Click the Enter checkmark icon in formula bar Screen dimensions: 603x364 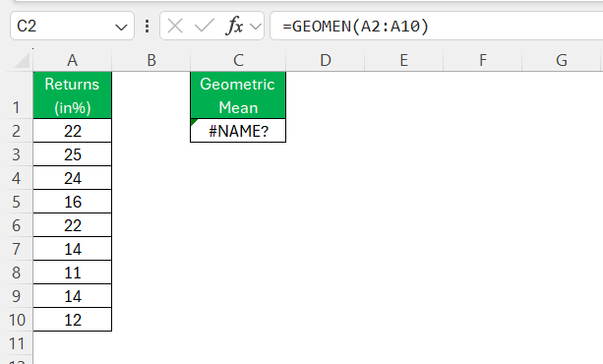[x=205, y=27]
